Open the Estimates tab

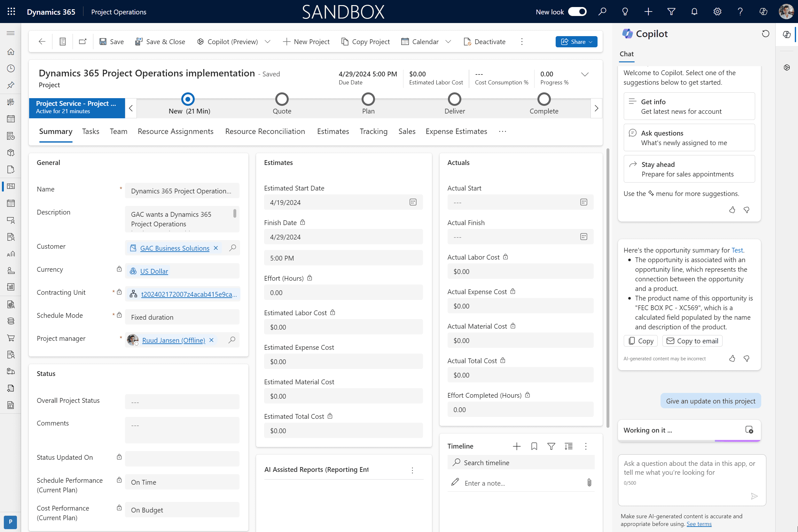click(x=333, y=131)
